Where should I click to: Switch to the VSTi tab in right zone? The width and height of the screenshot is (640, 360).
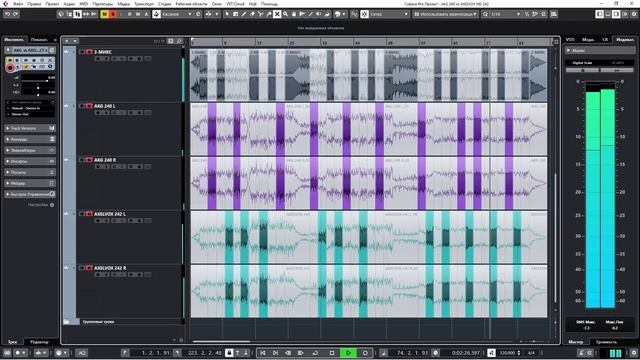(x=570, y=40)
